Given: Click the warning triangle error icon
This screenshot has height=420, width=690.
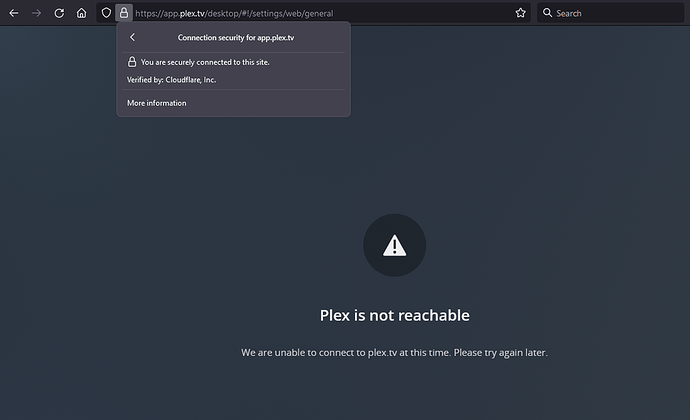Looking at the screenshot, I should (x=395, y=245).
